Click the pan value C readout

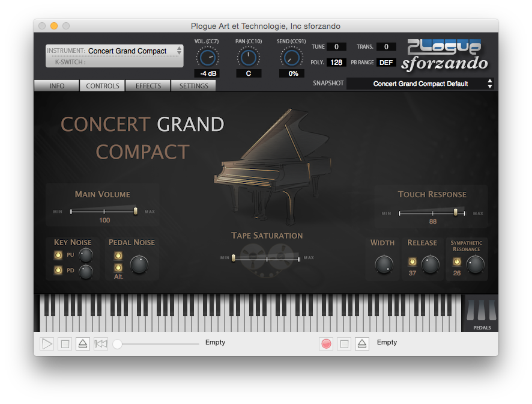click(249, 73)
